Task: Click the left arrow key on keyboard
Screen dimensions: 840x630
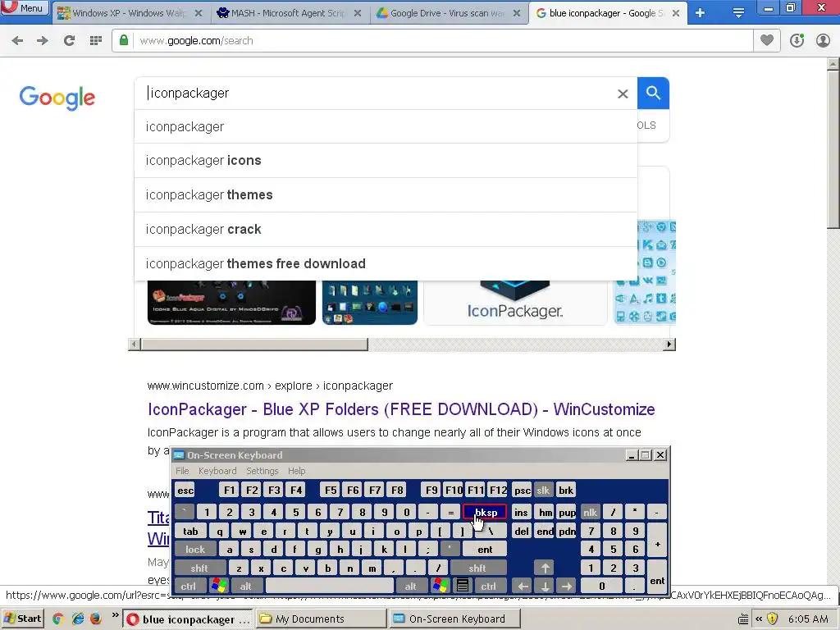Action: (523, 586)
